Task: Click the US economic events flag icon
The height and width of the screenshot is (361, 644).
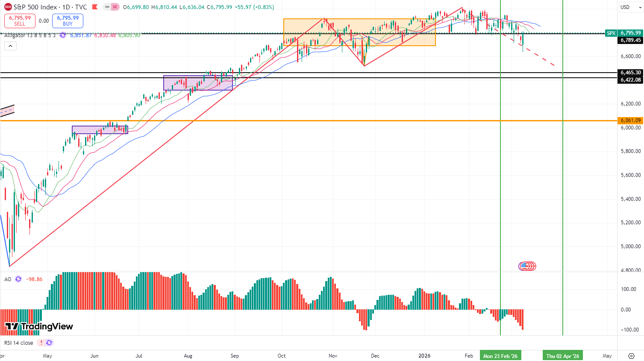Action: pyautogui.click(x=525, y=266)
